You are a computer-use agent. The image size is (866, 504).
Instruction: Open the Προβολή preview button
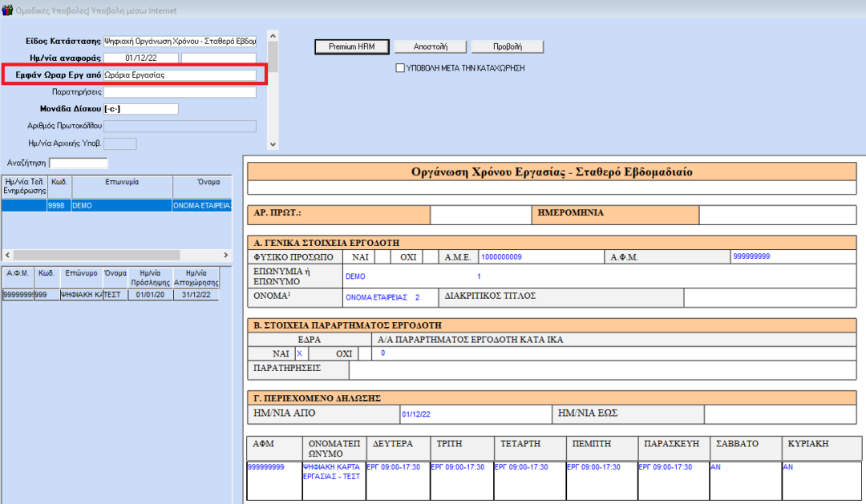pyautogui.click(x=507, y=46)
